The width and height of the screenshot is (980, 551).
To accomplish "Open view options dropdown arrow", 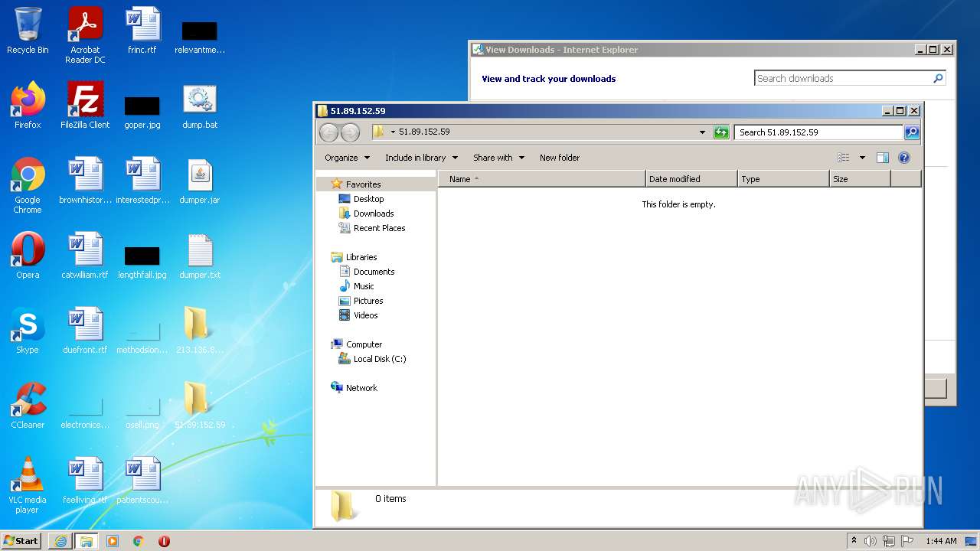I will (862, 158).
